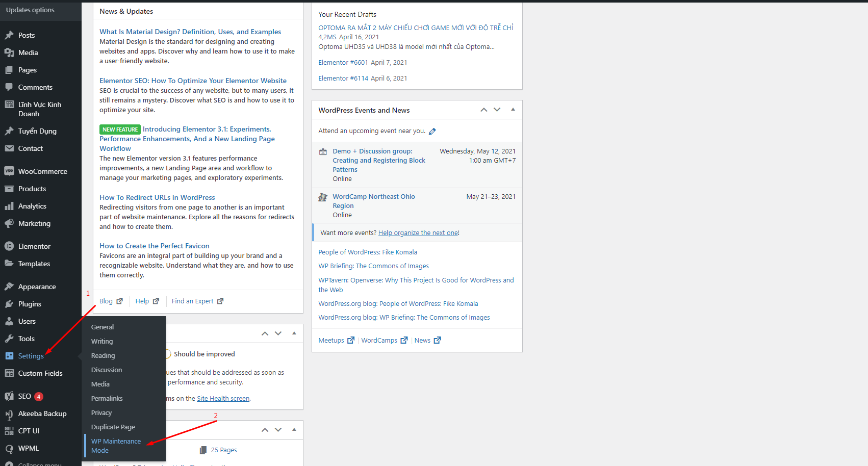Screen dimensions: 868x466
Task: Collapse WordPress Events and News panel
Action: coord(513,110)
